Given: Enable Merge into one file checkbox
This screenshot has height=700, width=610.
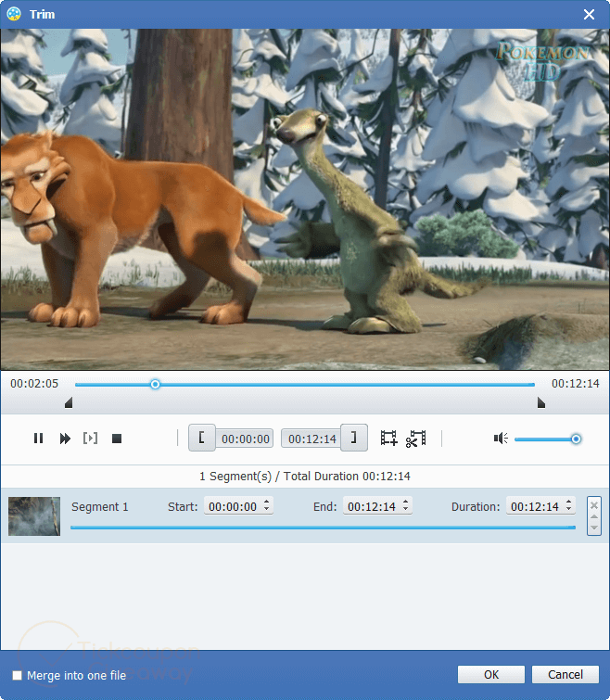Looking at the screenshot, I should [x=17, y=676].
